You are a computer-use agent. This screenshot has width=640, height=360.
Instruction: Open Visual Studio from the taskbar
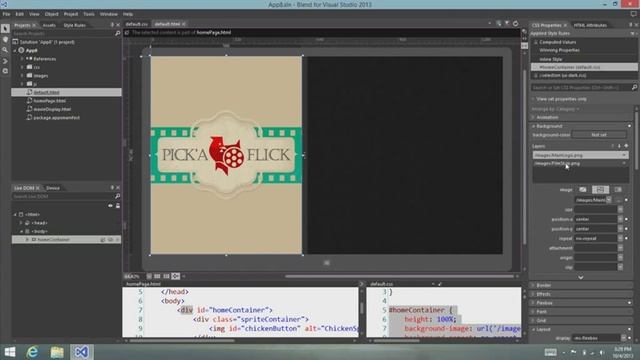tap(81, 352)
